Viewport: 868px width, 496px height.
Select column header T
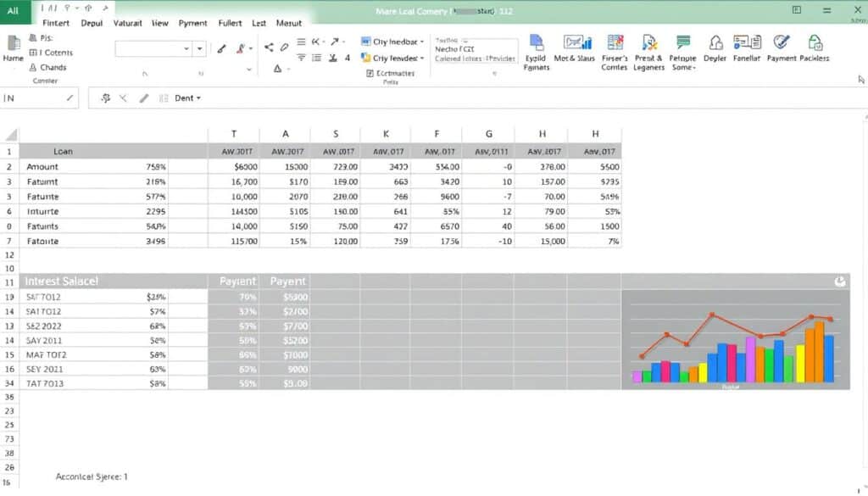point(234,134)
